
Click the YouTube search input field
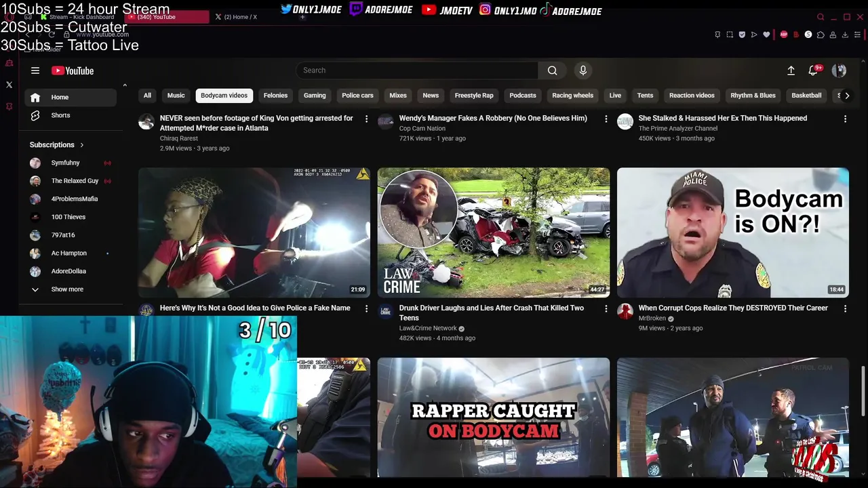(x=417, y=70)
